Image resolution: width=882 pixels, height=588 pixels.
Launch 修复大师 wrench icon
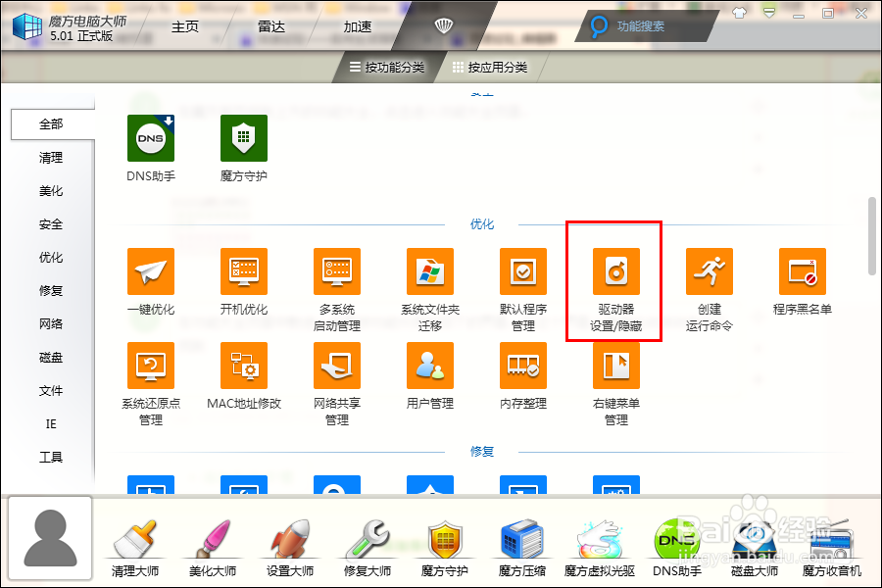tap(367, 548)
